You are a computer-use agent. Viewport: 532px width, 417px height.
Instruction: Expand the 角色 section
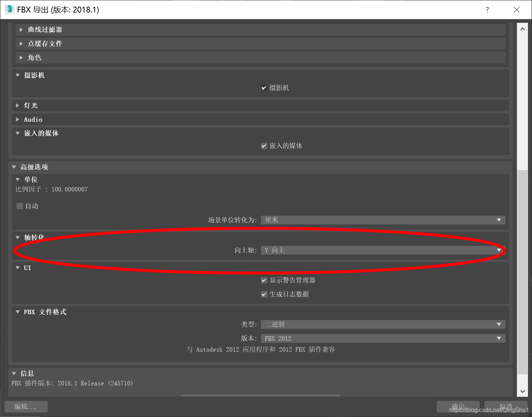pyautogui.click(x=260, y=58)
